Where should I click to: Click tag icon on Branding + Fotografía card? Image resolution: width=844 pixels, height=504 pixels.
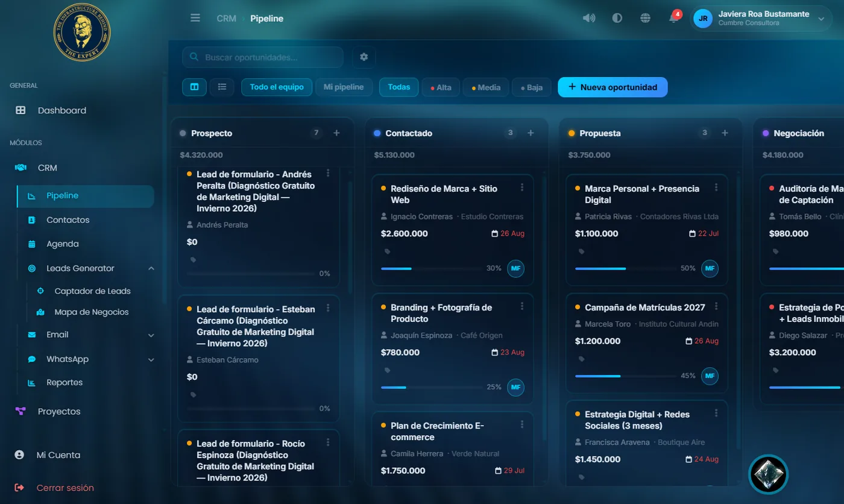pos(388,370)
